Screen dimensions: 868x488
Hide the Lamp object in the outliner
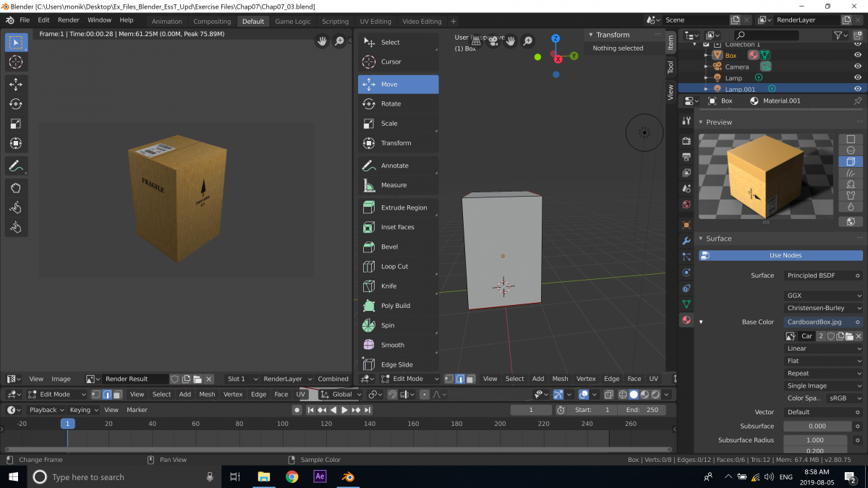858,77
